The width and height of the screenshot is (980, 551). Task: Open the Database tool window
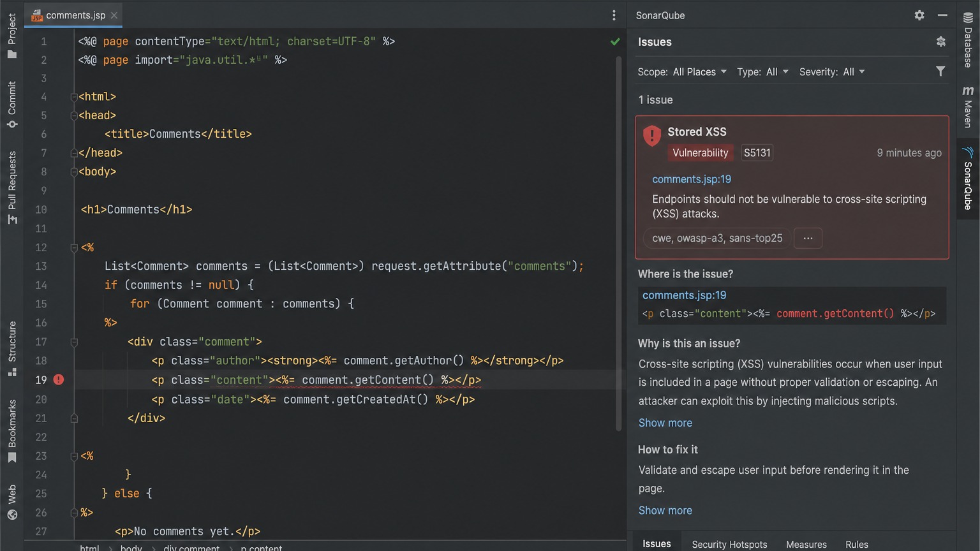click(968, 40)
